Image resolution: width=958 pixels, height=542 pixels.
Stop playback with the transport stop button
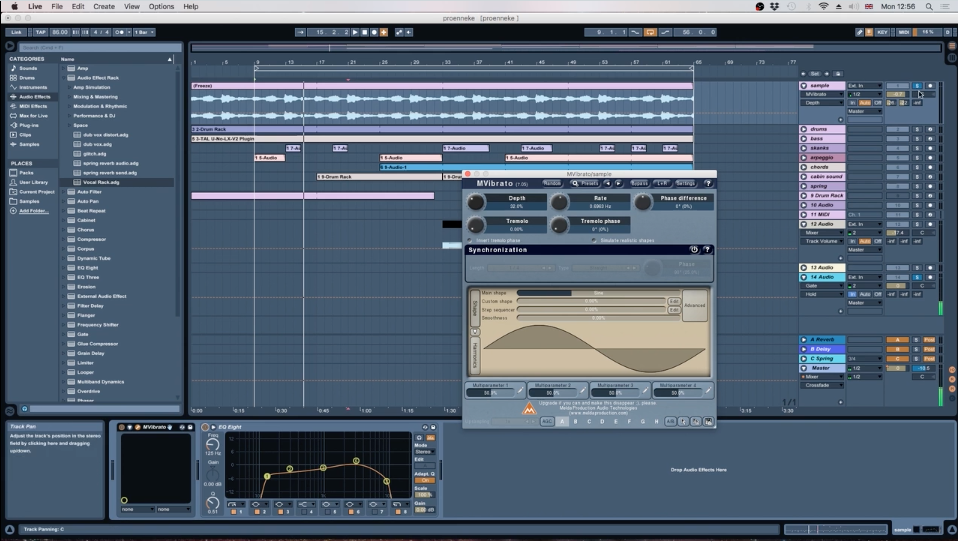[x=365, y=32]
